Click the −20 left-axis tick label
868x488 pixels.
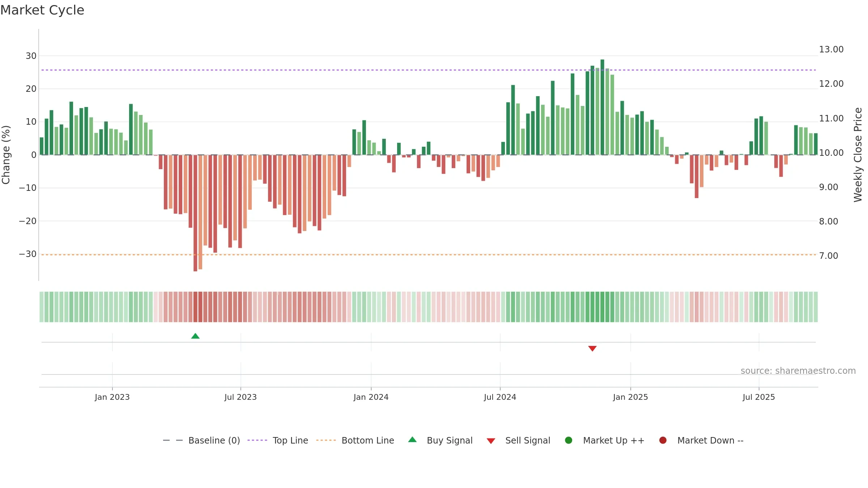tap(28, 221)
